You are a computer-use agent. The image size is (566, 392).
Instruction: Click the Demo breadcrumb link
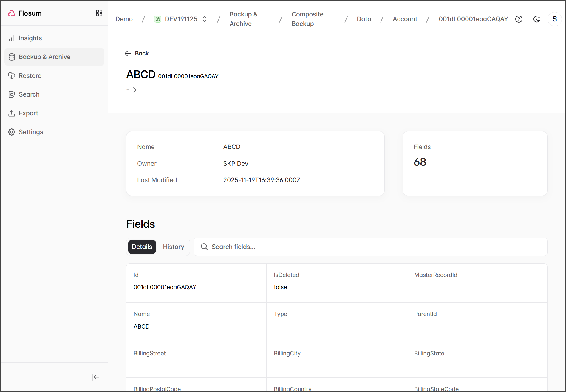[124, 19]
